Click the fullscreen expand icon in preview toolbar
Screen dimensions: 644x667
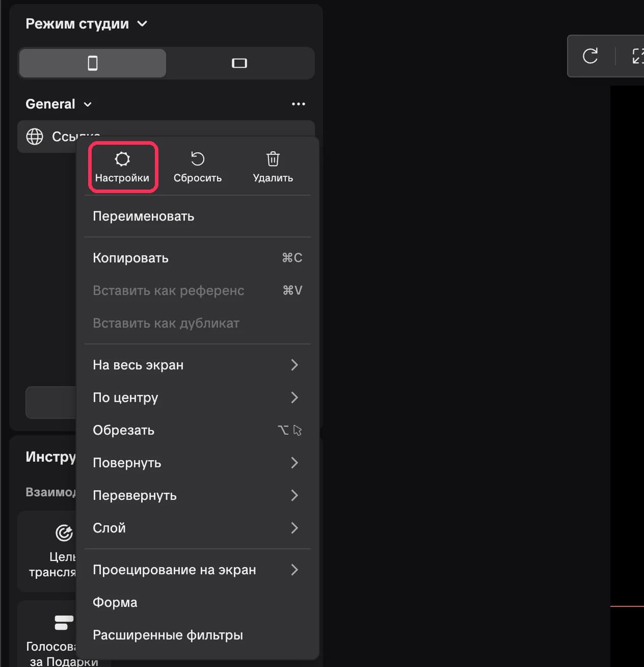(637, 56)
